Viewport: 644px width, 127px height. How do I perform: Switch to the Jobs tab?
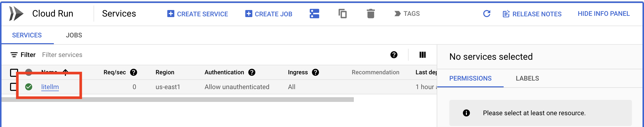[x=74, y=35]
